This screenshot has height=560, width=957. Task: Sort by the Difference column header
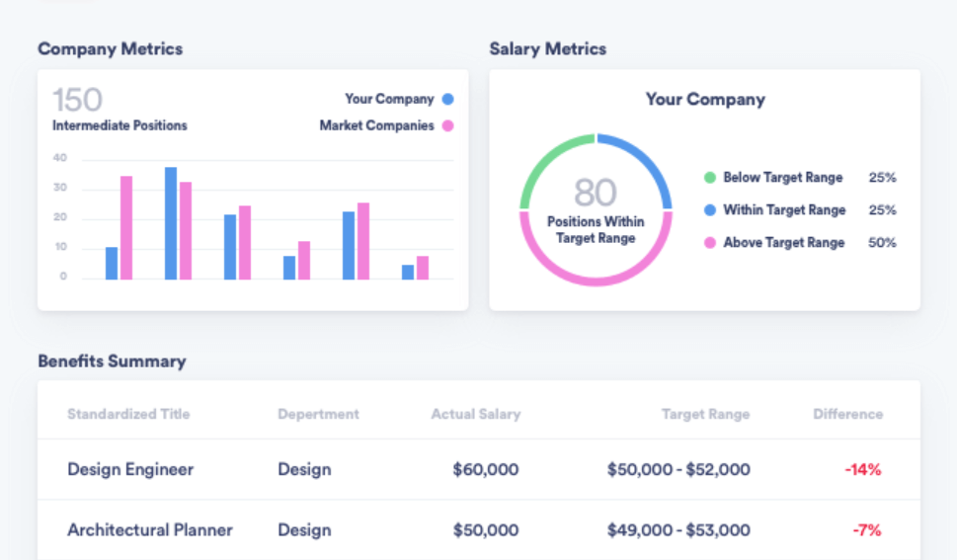pyautogui.click(x=847, y=414)
